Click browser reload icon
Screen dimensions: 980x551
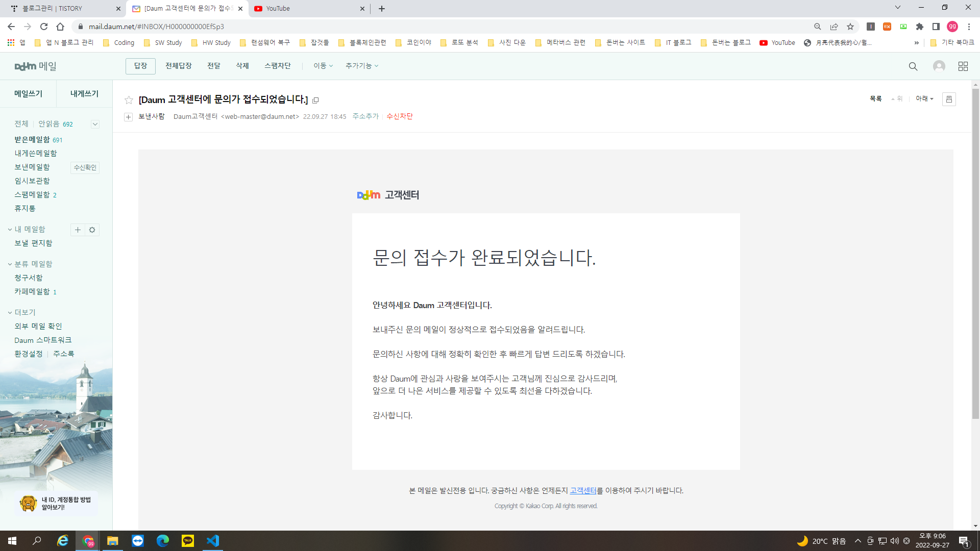tap(44, 27)
